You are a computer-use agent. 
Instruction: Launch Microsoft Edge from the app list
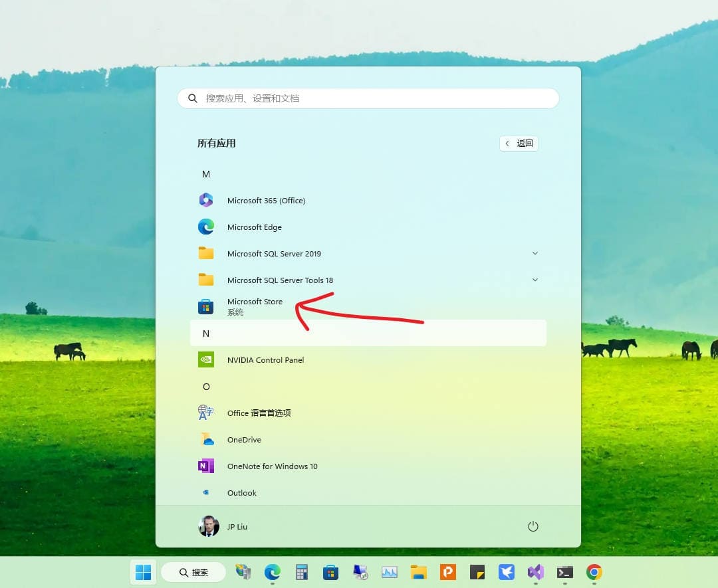click(x=254, y=227)
